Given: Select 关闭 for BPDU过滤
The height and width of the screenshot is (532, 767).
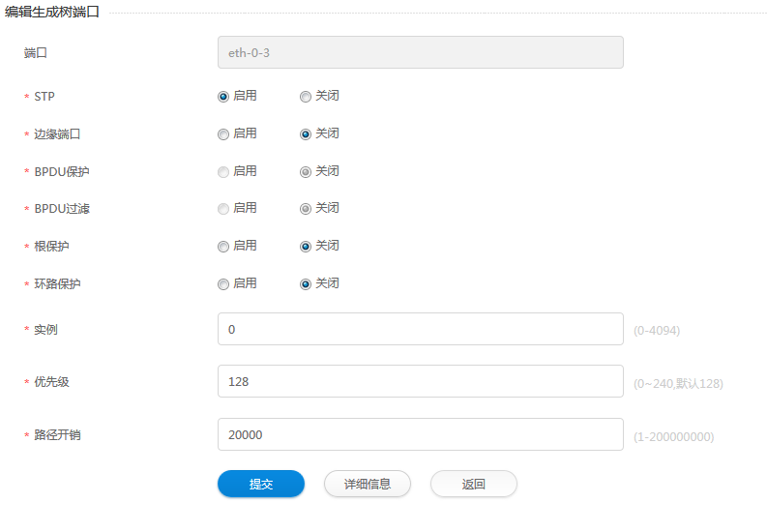Looking at the screenshot, I should [306, 209].
